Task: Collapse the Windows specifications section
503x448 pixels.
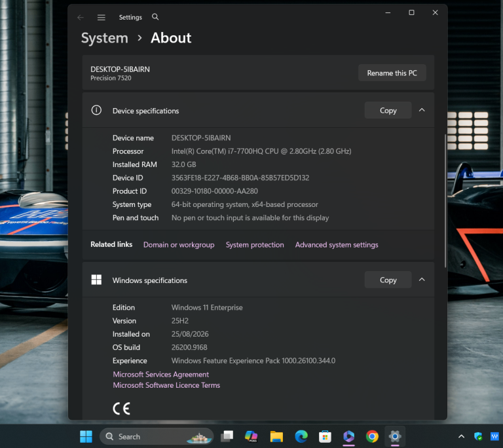Action: click(422, 280)
